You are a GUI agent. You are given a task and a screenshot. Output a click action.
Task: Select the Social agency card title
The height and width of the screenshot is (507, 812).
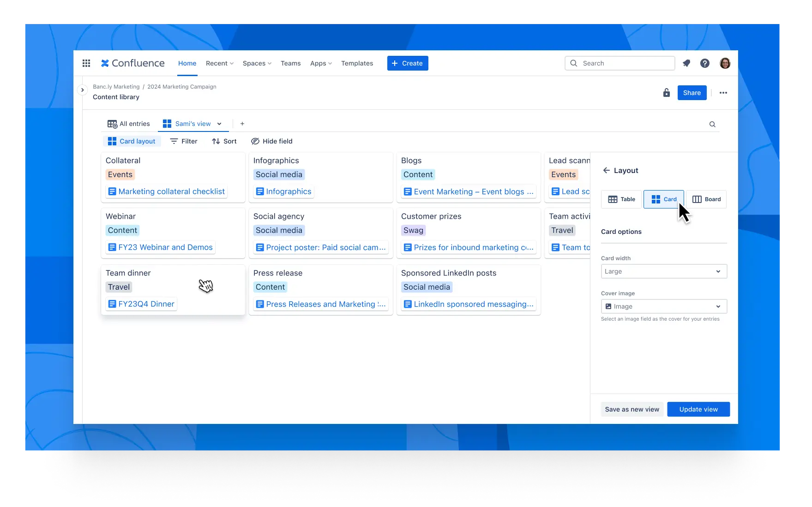[279, 216]
